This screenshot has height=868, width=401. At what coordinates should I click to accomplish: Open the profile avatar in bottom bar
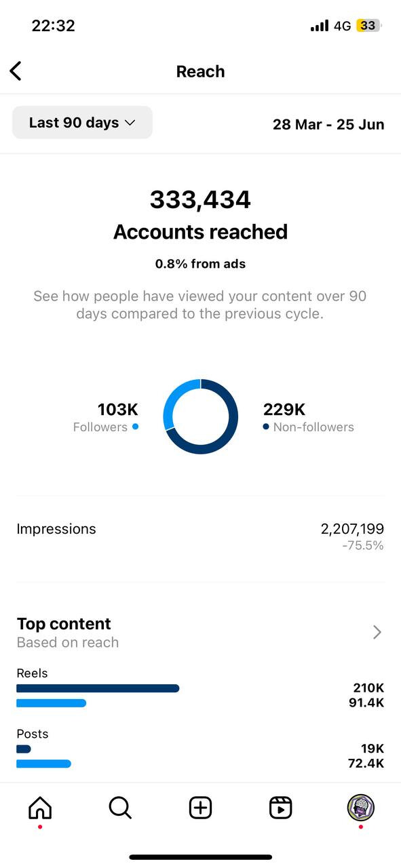click(x=361, y=808)
